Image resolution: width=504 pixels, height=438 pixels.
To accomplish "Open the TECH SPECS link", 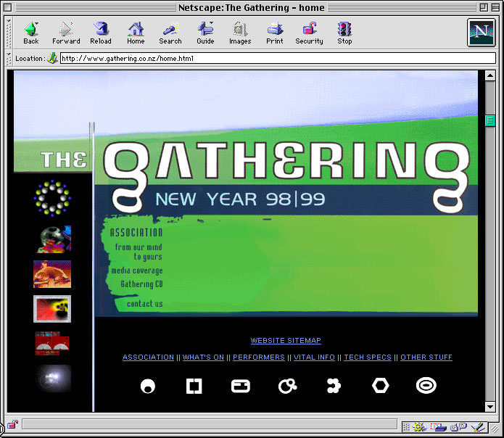I will (x=368, y=358).
